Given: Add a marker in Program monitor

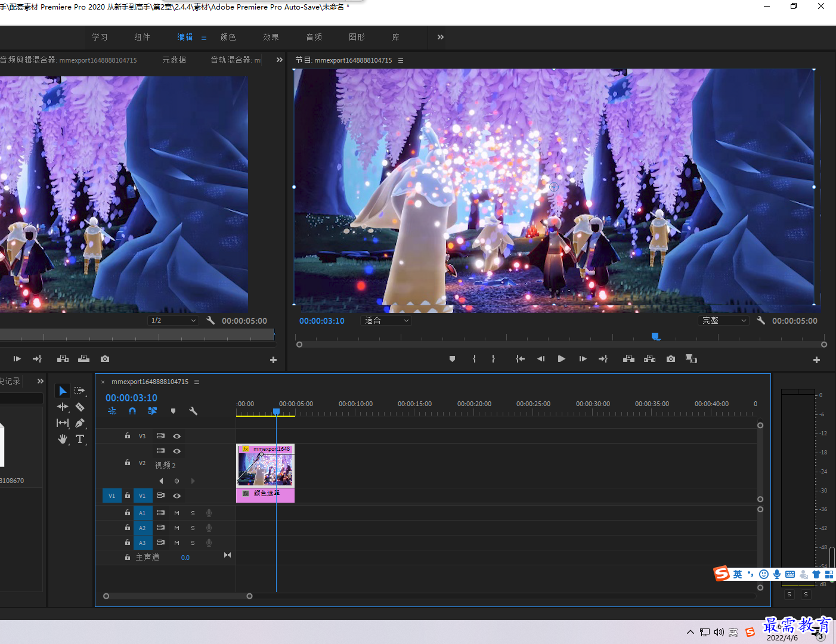Looking at the screenshot, I should coord(452,359).
